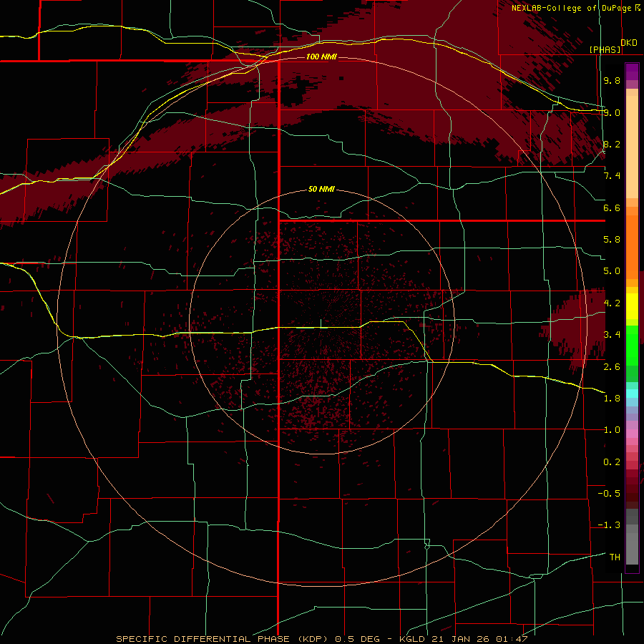The image size is (644, 644).
Task: Click the 0.5 DEG elevation text in the caption
Action: 357,639
